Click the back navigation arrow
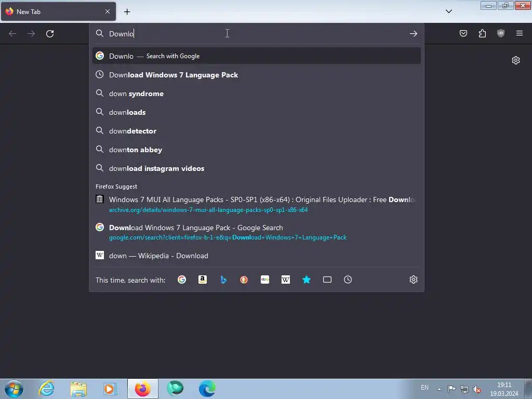Screen dimensions: 532x399 click(x=12, y=34)
